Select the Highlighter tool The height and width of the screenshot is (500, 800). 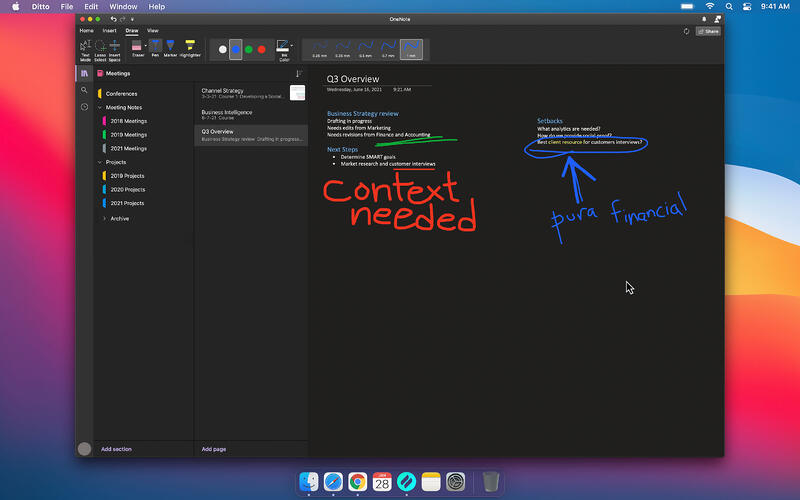(190, 49)
